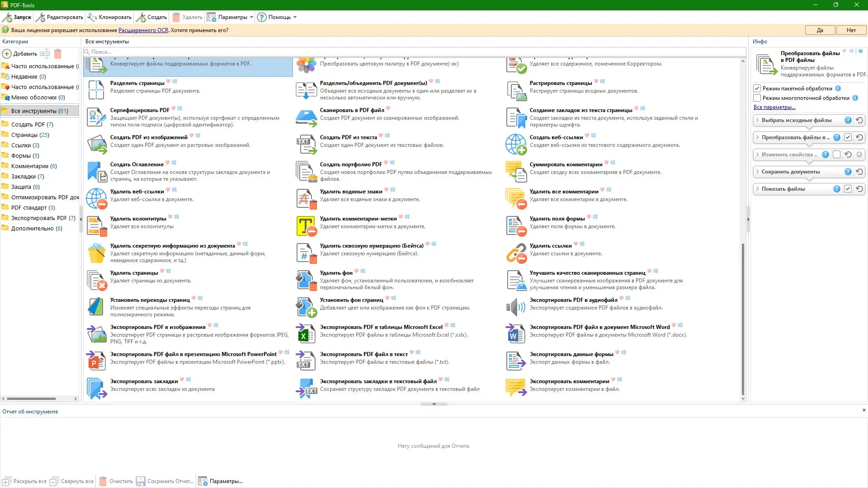The width and height of the screenshot is (868, 488).
Task: Click the Export PDF to Excel tool icon
Action: (306, 334)
